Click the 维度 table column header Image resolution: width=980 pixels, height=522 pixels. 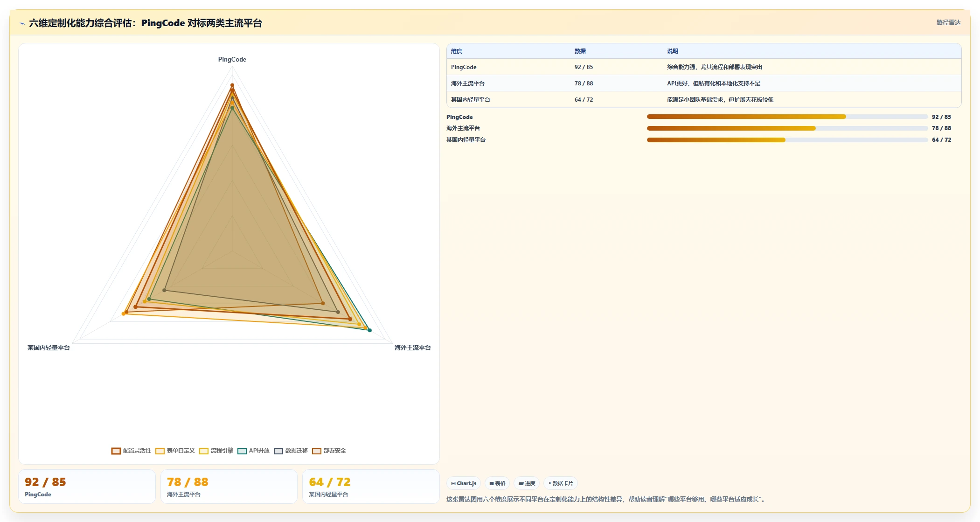point(508,51)
